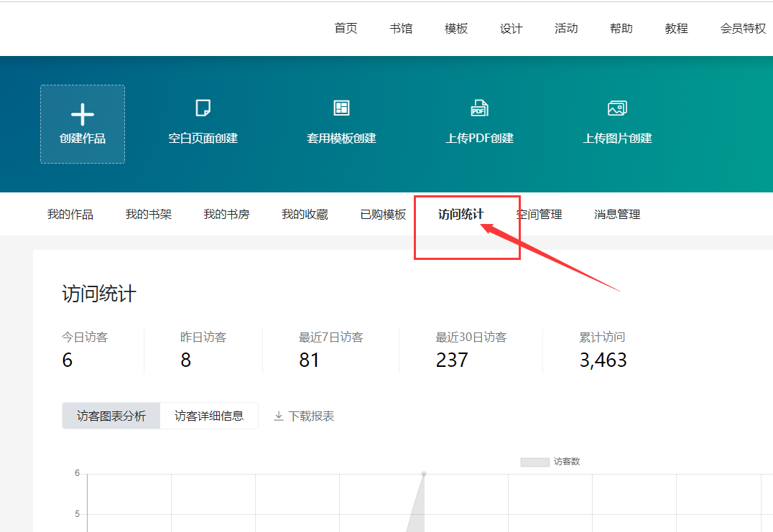Image resolution: width=773 pixels, height=532 pixels.
Task: Open the 帮助 menu item
Action: (621, 29)
